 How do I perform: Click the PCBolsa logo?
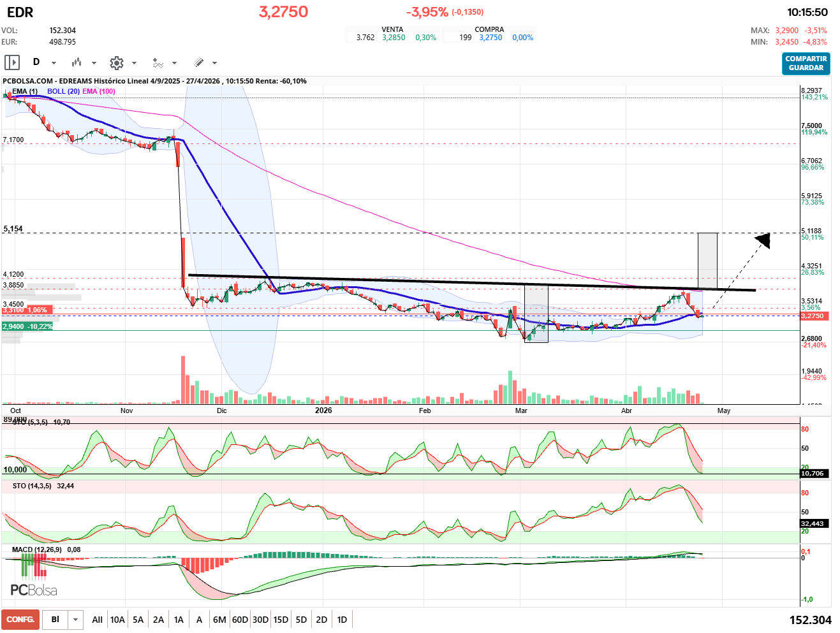pyautogui.click(x=34, y=590)
